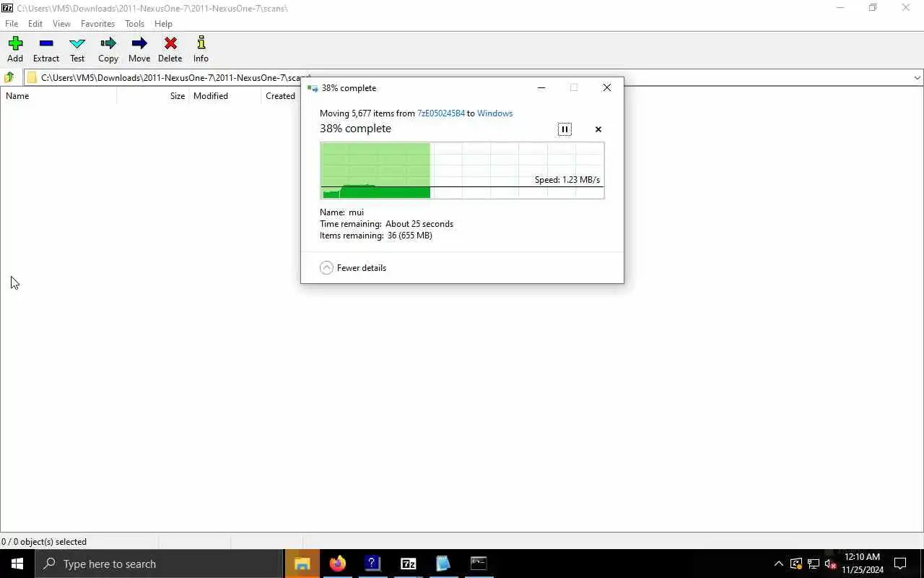
Task: Click the network tray icon
Action: 814,564
